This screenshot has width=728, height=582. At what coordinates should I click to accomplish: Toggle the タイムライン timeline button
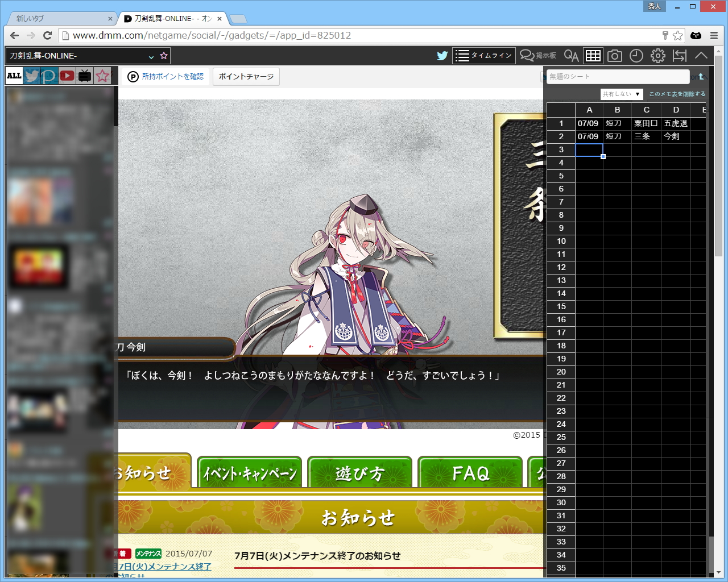484,56
